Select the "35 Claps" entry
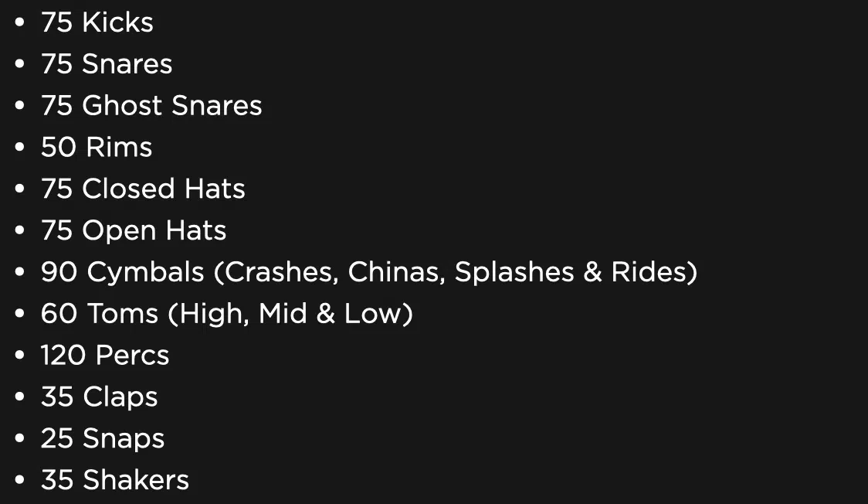The width and height of the screenshot is (868, 504). (99, 397)
